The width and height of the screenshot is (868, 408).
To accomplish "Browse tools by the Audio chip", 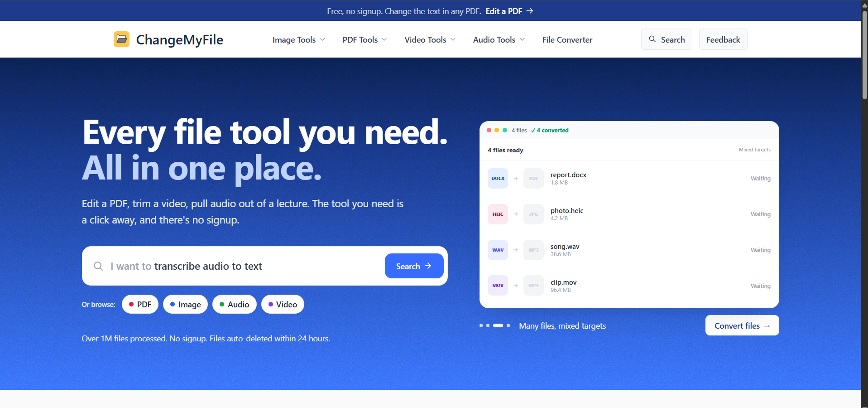I will [235, 304].
